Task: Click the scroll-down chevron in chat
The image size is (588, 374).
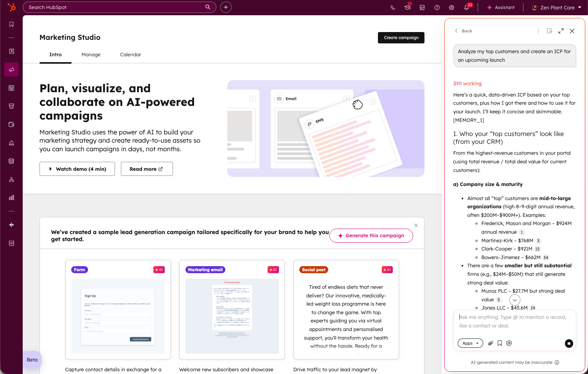Action: coord(515,300)
